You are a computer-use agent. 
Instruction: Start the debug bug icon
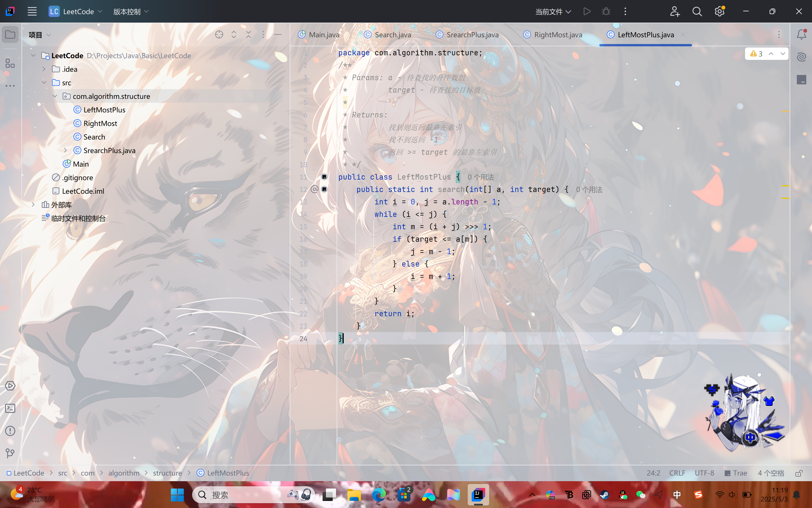[x=606, y=11]
